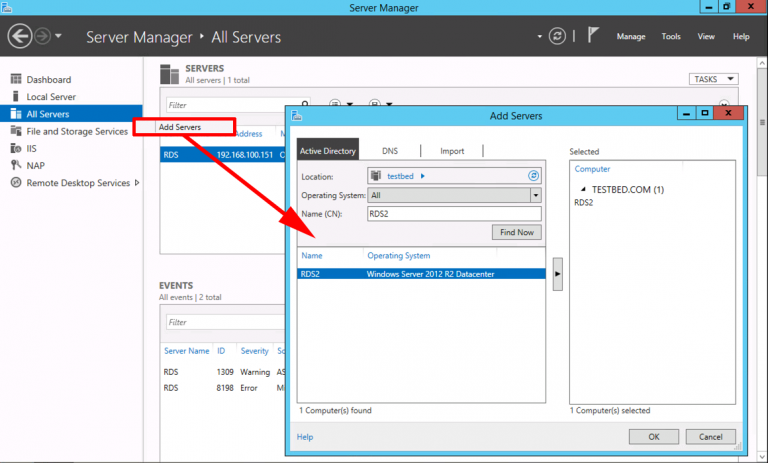768x463 pixels.
Task: Click the events Filter input field
Action: (x=225, y=322)
